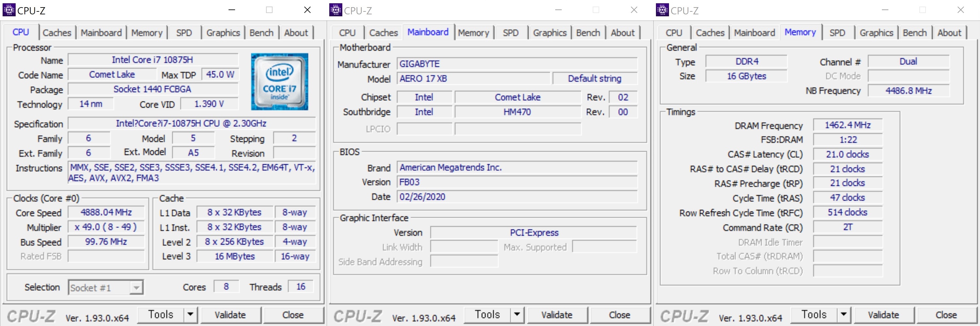Screen dimensions: 980x326
Task: Click the 'FB03' BIOS version field
Action: point(517,182)
